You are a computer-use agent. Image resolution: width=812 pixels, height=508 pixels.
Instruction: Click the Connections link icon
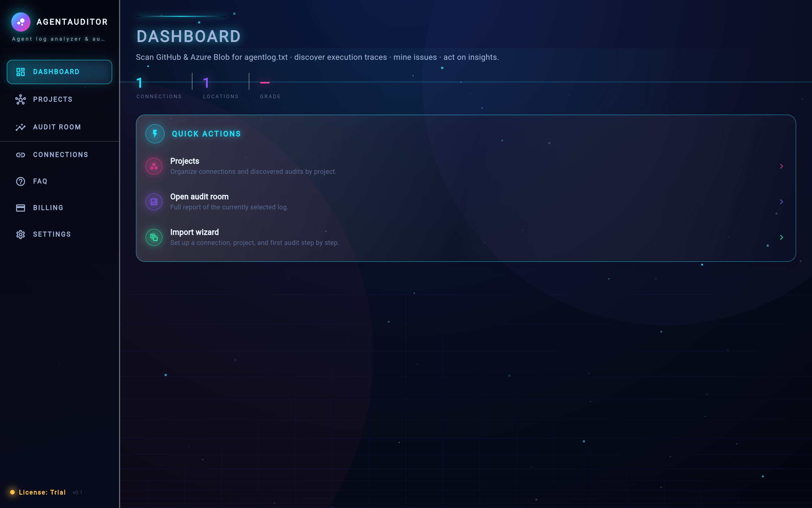(x=21, y=155)
